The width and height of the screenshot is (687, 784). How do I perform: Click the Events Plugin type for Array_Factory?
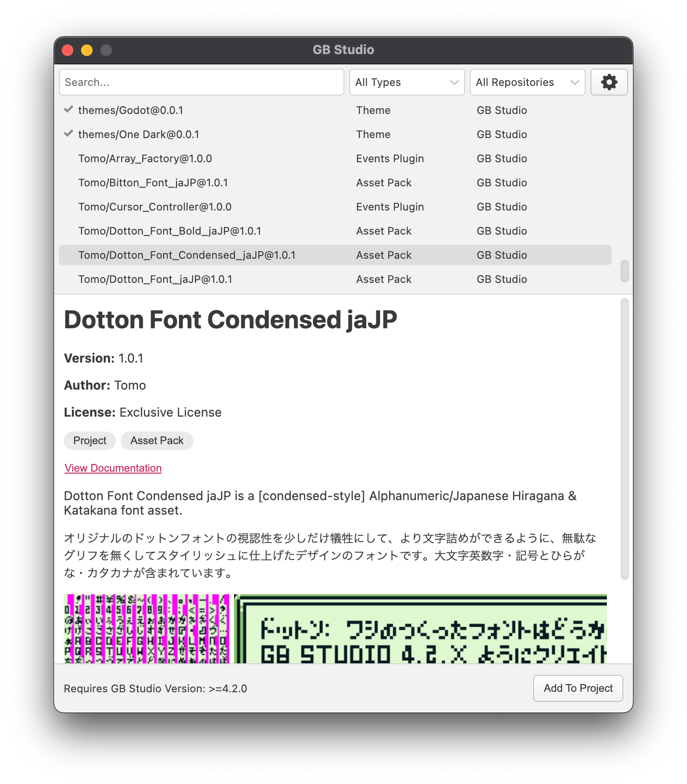click(x=390, y=158)
